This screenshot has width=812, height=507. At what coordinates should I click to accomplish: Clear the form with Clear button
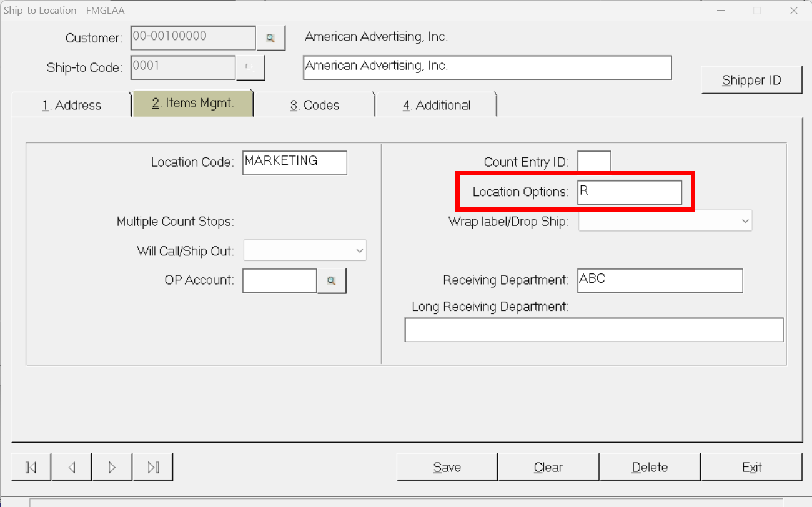tap(548, 467)
